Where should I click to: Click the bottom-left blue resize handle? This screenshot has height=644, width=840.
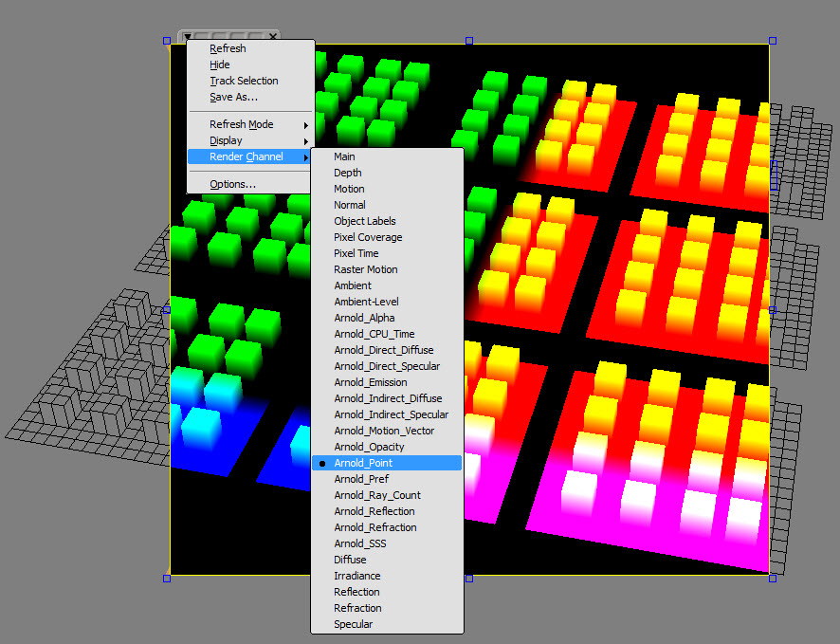167,577
